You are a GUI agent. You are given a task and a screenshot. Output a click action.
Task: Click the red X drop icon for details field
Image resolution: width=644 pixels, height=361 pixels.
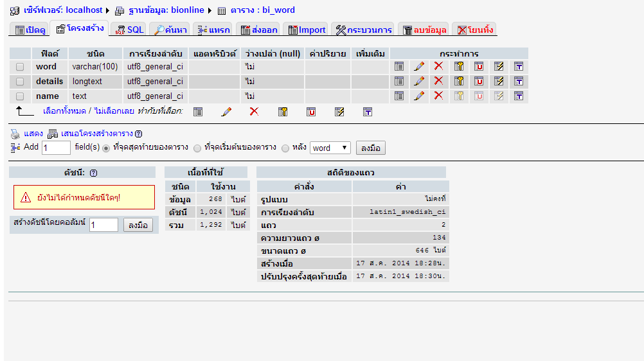[x=438, y=81]
